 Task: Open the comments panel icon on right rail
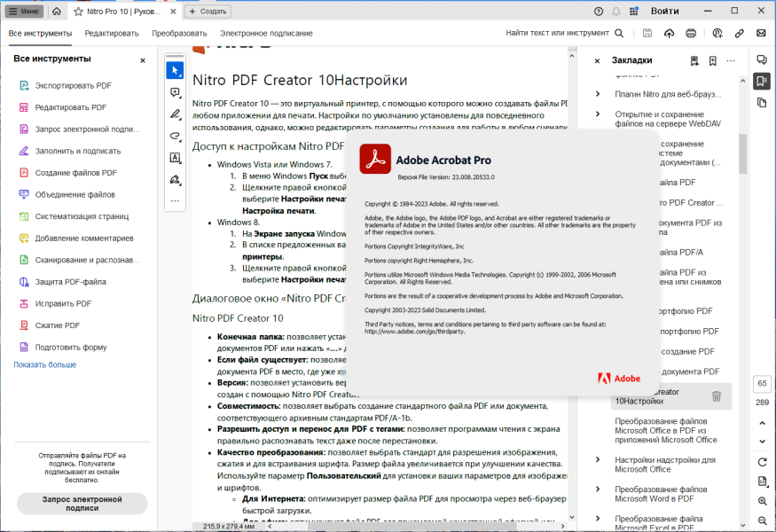[x=762, y=60]
